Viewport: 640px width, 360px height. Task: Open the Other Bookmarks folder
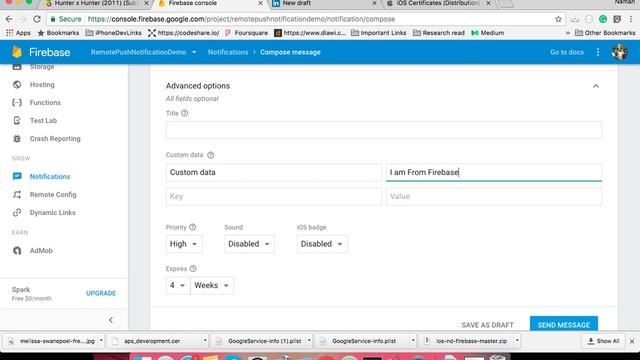click(x=605, y=33)
